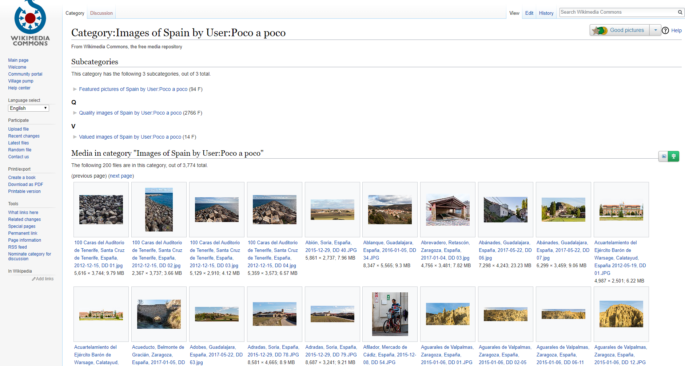The image size is (685, 366).
Task: Expand Valued images of Spain subcategory
Action: 75,137
